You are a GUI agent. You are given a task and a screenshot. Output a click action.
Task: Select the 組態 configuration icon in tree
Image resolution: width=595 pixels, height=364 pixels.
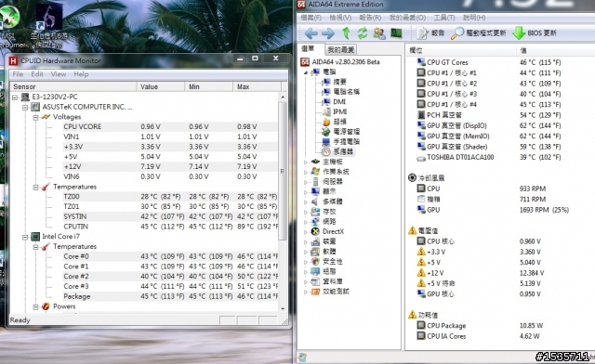315,271
